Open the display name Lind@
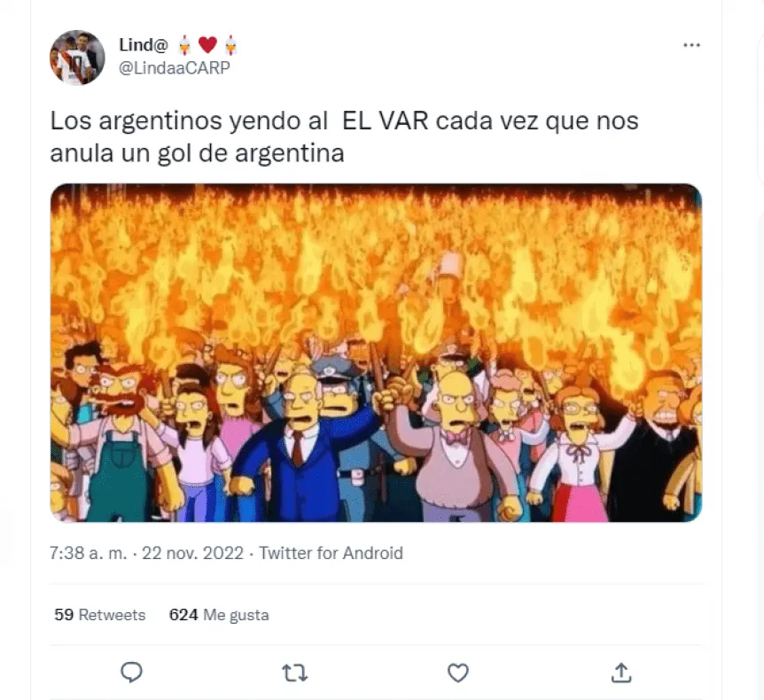Image resolution: width=764 pixels, height=700 pixels. (x=144, y=45)
